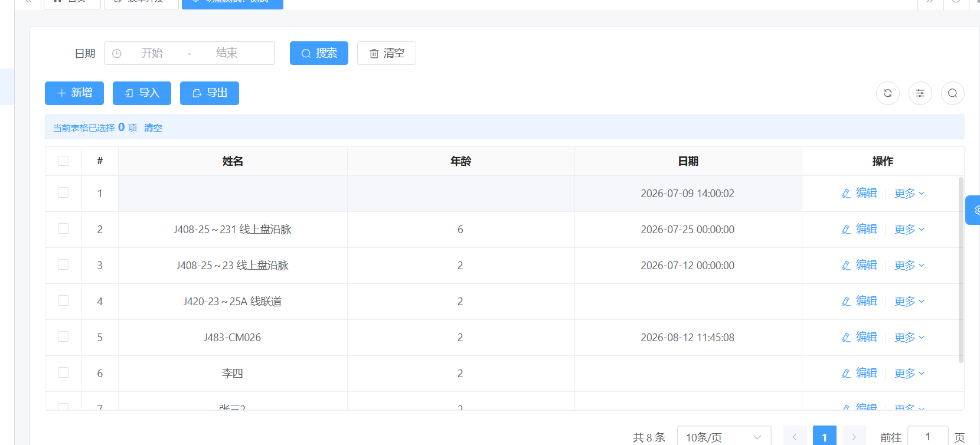Click the 当前表格已选择 0 项 status text
The height and width of the screenshot is (445, 980).
95,127
